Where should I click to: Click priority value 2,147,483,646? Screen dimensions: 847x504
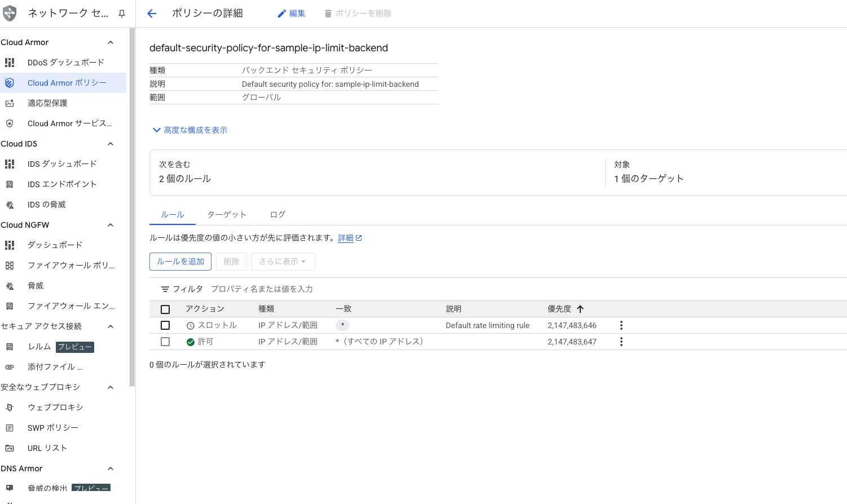[572, 325]
